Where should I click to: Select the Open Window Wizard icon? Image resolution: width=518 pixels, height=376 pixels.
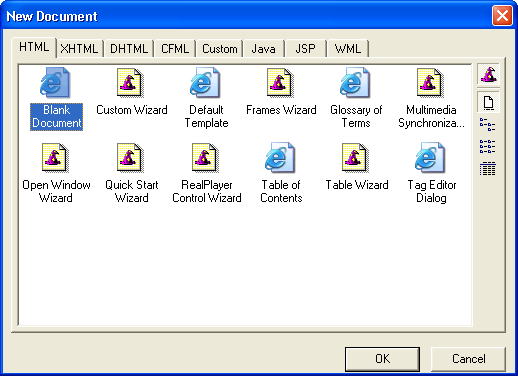[55, 158]
